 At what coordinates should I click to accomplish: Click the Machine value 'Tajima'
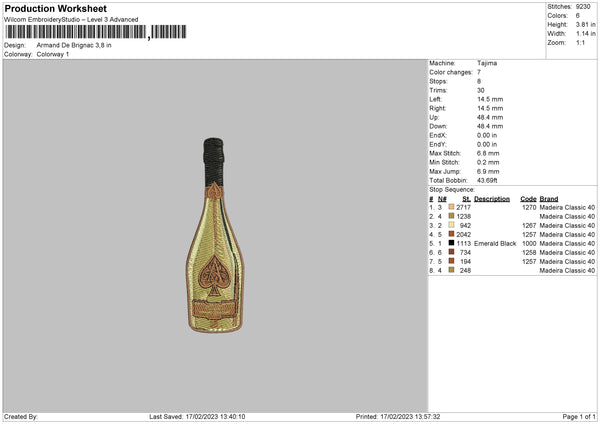click(x=487, y=63)
